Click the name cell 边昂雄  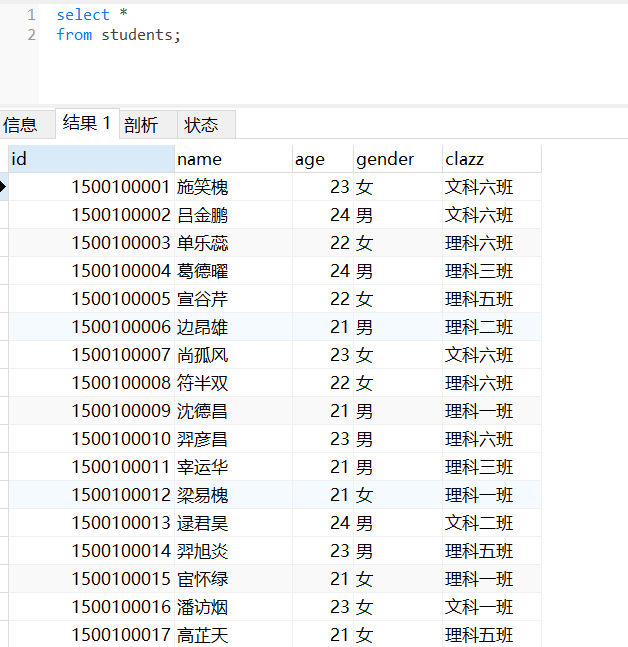tap(234, 327)
